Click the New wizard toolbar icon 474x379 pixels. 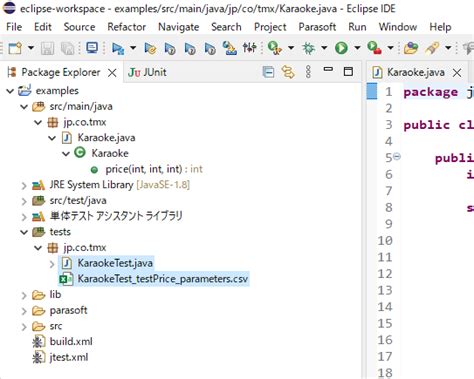(x=15, y=48)
